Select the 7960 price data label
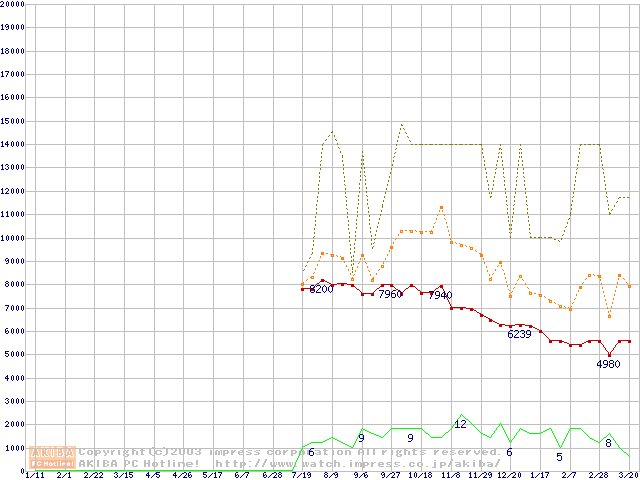The width and height of the screenshot is (640, 480). tap(389, 295)
